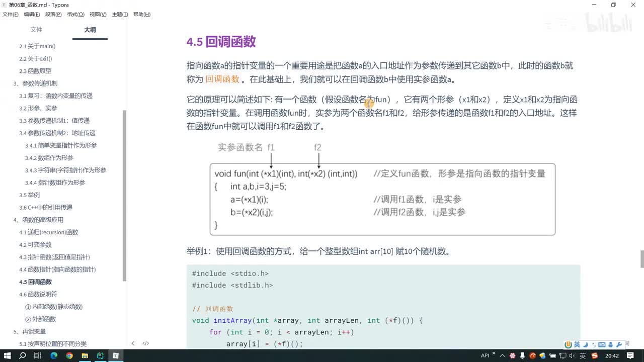644x362 pixels.
Task: Click the pink flower tray icon
Action: 513,355
